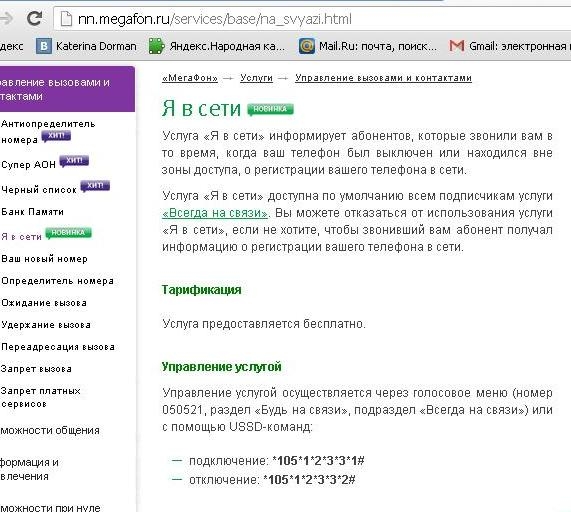Click the text Услуга предоставляется бесплатно

(x=264, y=324)
